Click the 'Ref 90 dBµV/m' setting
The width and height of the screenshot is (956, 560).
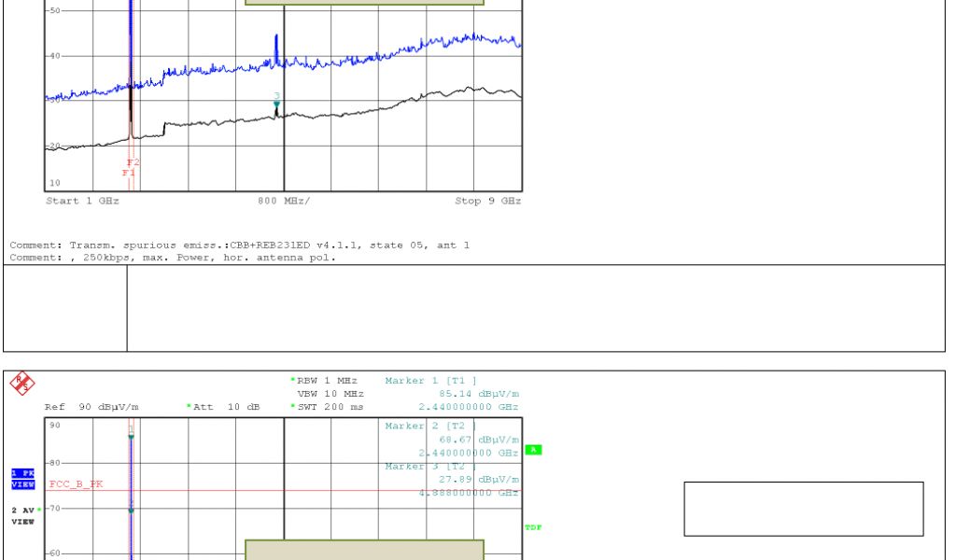(91, 407)
